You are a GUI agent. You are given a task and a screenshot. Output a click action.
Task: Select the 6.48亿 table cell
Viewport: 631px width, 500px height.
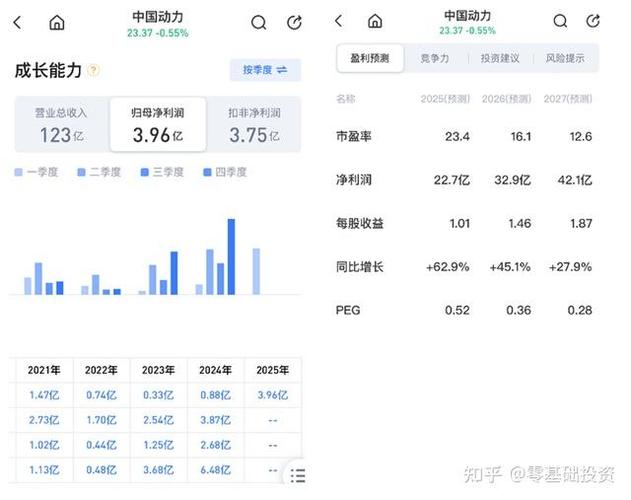pyautogui.click(x=216, y=470)
